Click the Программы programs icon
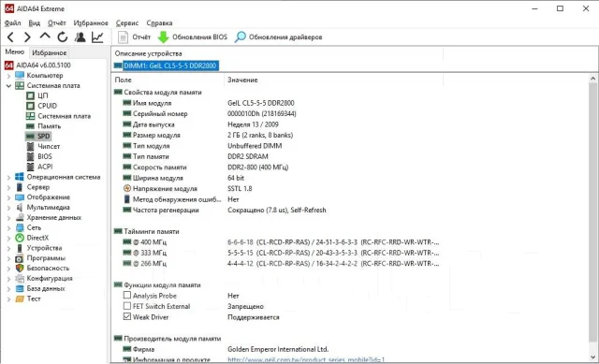Image resolution: width=599 pixels, height=364 pixels. click(20, 258)
